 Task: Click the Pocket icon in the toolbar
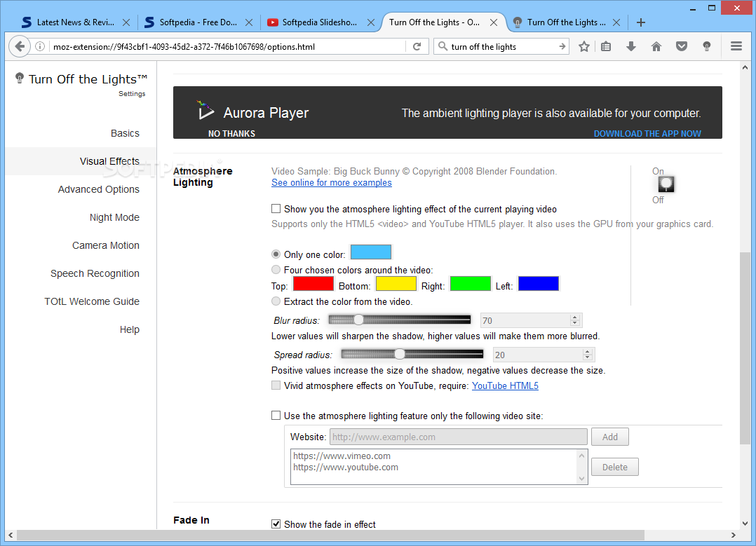pyautogui.click(x=681, y=46)
